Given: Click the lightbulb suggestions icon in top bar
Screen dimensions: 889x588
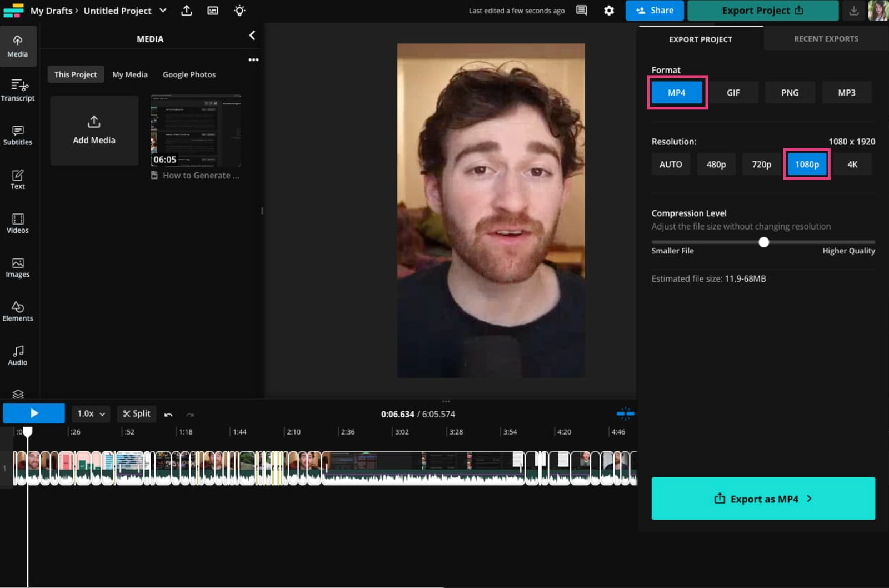Looking at the screenshot, I should 239,11.
